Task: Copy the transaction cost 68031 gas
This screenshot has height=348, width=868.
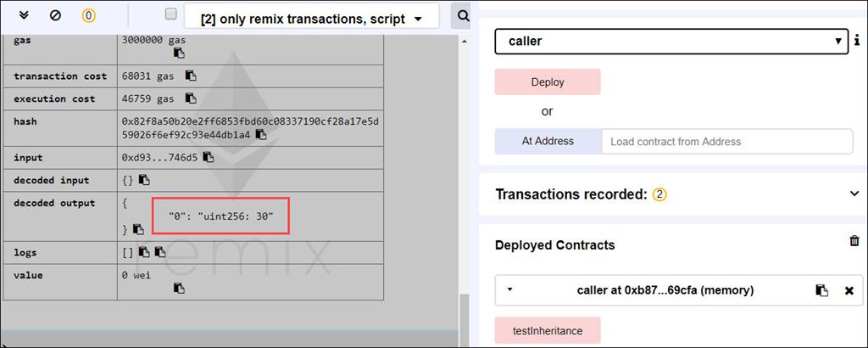Action: (x=191, y=76)
